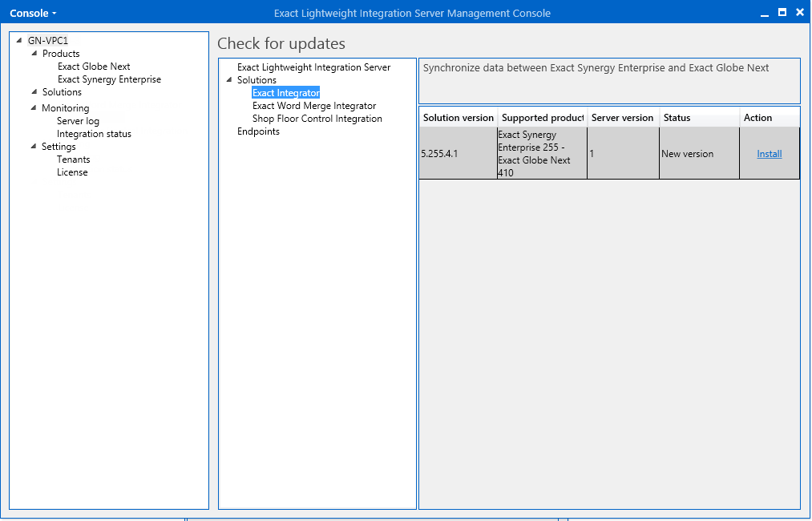Select Settings in the navigation tree
Image resolution: width=812 pixels, height=521 pixels.
click(59, 147)
